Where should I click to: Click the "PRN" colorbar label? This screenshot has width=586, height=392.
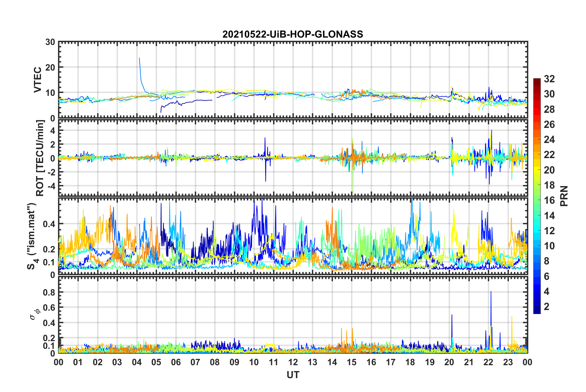click(564, 196)
